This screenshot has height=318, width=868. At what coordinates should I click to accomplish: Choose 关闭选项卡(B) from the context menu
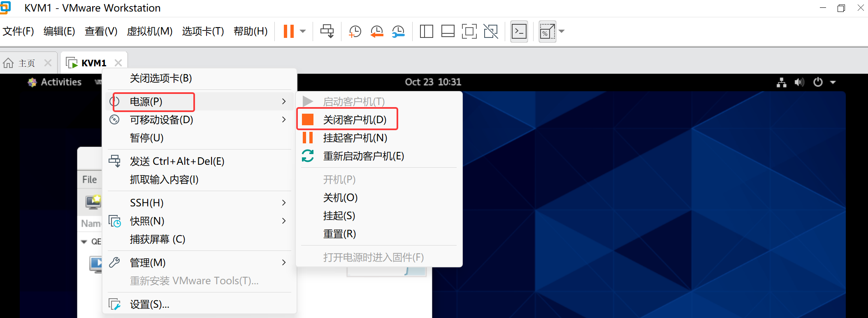coord(199,78)
